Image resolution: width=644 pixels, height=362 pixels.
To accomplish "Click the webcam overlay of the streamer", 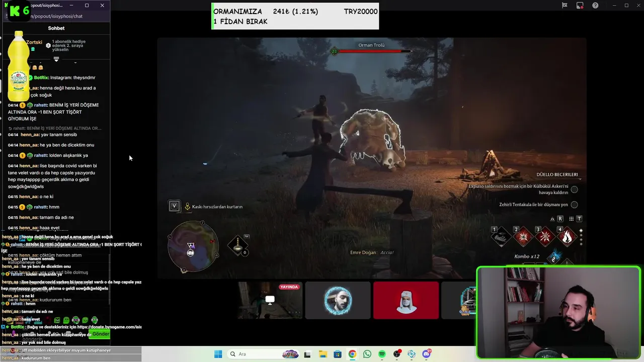I will pyautogui.click(x=558, y=312).
